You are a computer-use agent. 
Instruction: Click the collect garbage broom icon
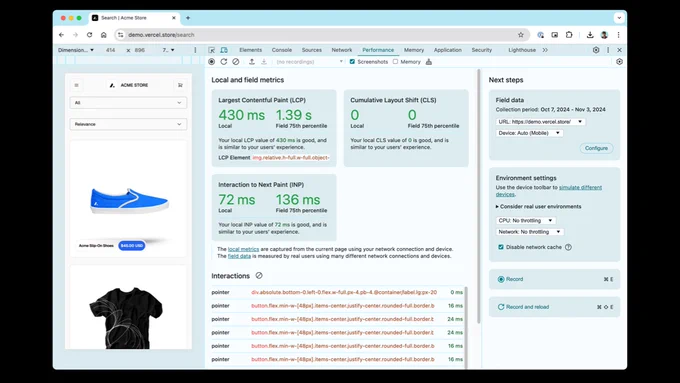pos(429,62)
